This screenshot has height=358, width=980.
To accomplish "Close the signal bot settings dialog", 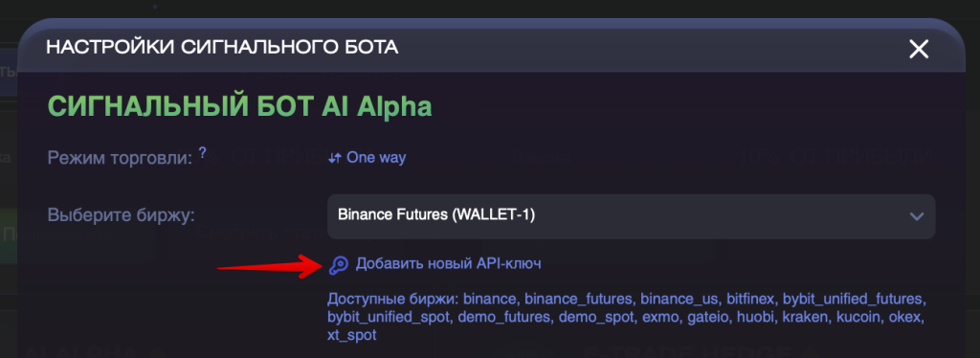I will point(918,49).
